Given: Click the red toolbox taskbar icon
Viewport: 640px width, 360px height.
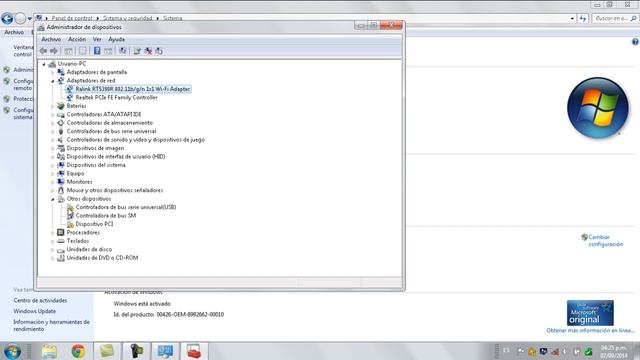Looking at the screenshot, I should [x=194, y=351].
